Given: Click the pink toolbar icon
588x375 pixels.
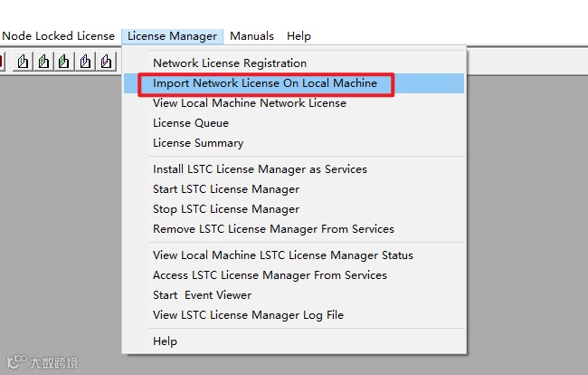Looking at the screenshot, I should [x=106, y=61].
